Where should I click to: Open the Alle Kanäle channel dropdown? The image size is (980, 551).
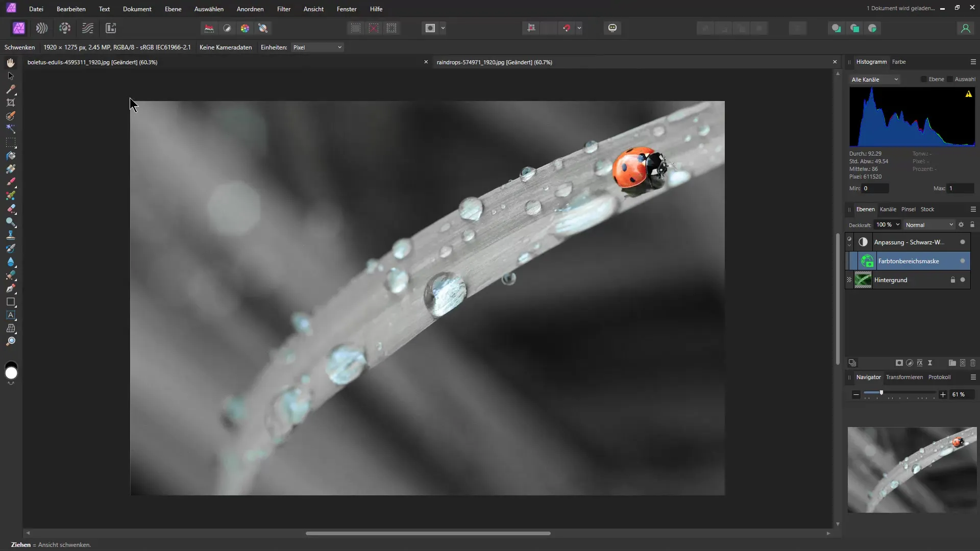(875, 80)
